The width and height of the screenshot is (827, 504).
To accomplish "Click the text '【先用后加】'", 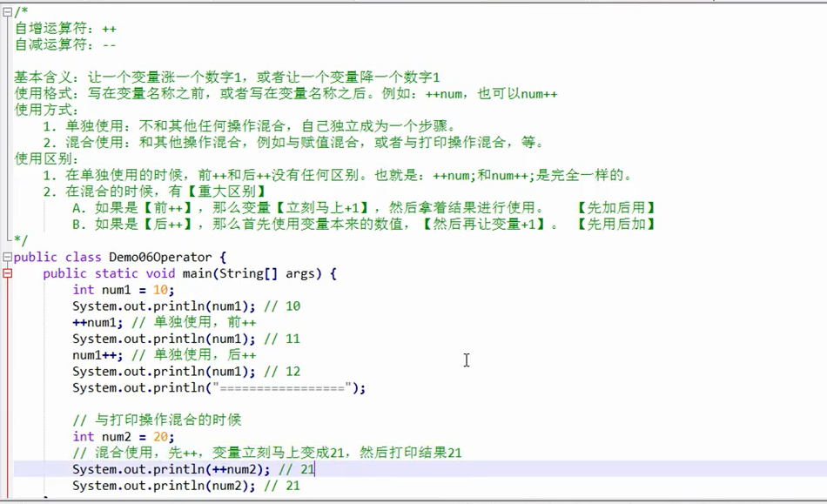I will [615, 225].
